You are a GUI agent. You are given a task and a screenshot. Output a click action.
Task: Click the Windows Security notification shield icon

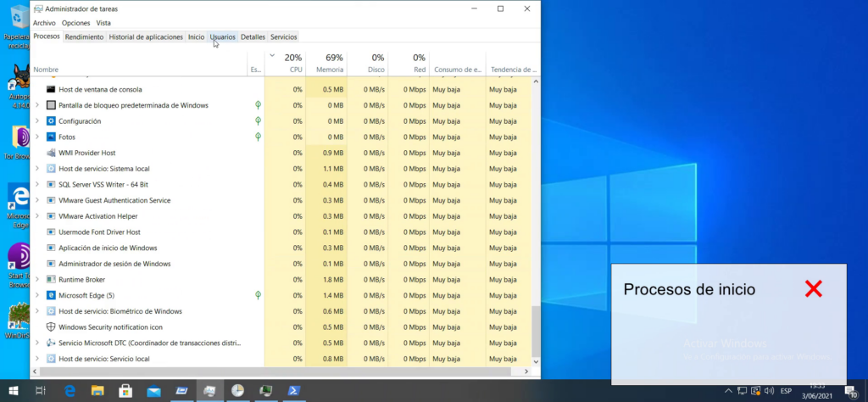51,327
